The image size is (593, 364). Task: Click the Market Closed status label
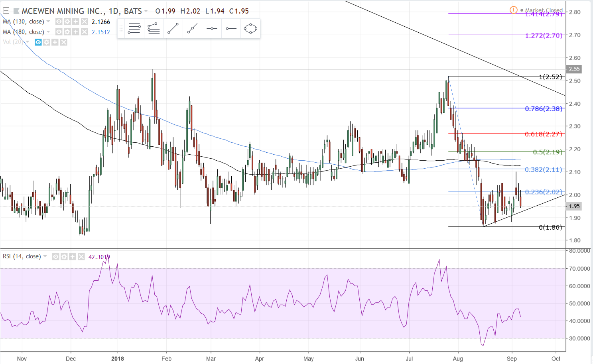pos(544,10)
